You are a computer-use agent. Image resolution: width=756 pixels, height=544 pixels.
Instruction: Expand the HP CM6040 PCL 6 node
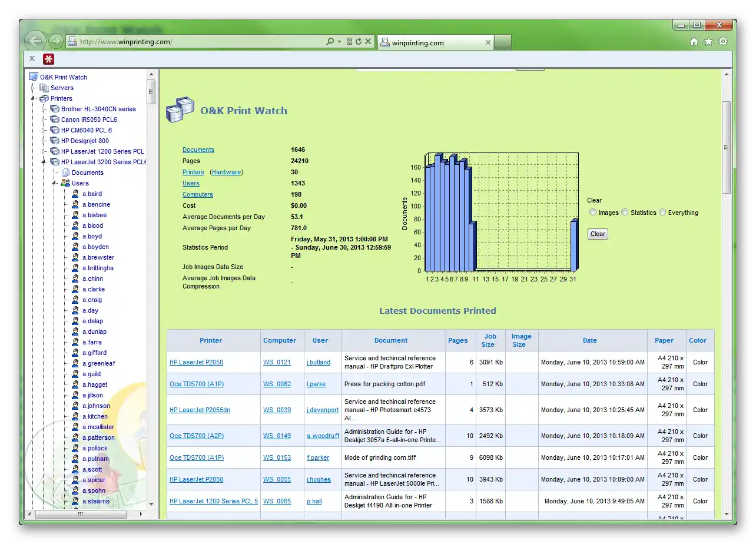(45, 130)
